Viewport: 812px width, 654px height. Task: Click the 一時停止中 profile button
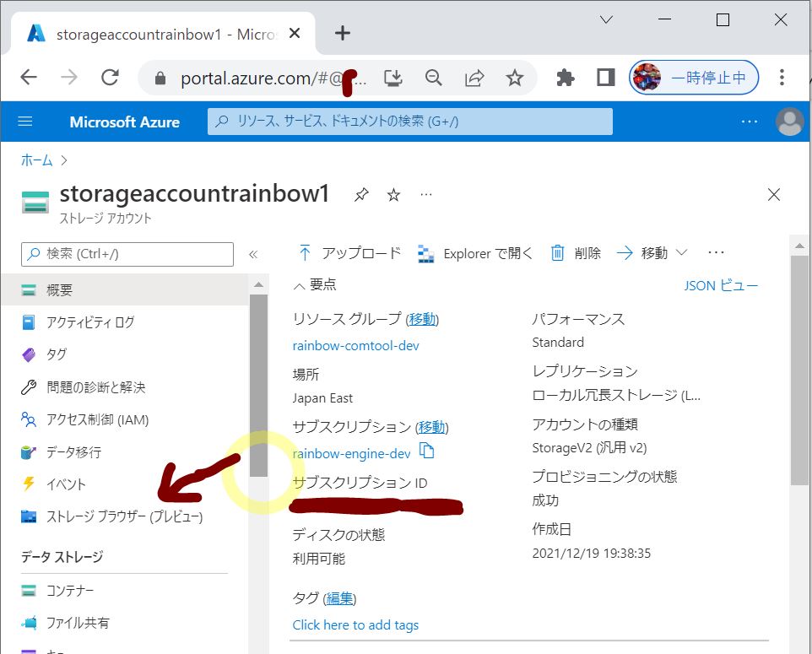click(694, 78)
